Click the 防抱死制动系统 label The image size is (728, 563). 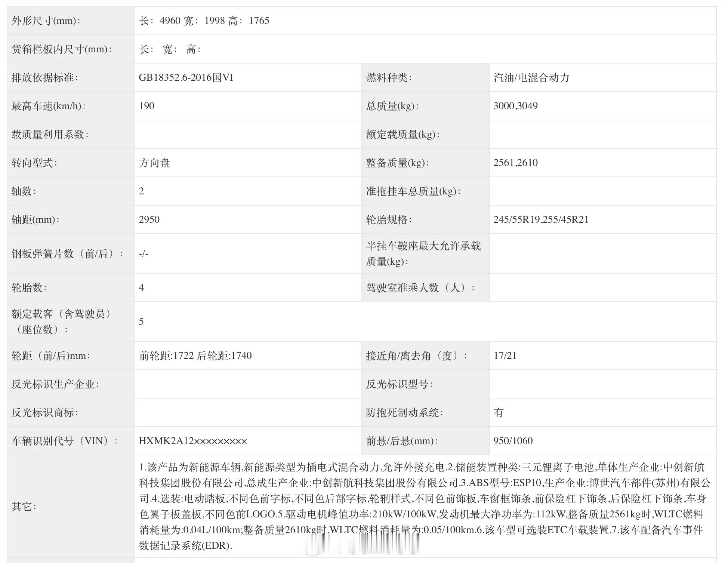tap(404, 412)
